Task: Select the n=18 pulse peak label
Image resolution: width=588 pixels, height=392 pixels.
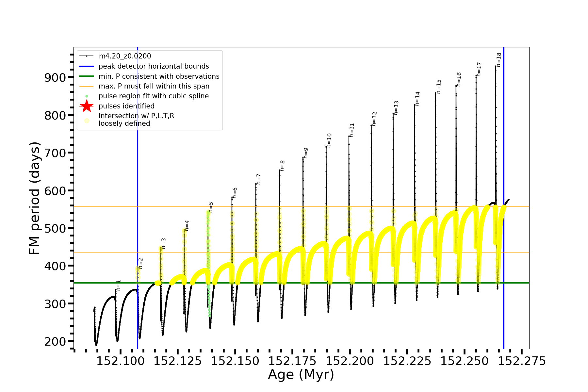Action: coord(499,60)
